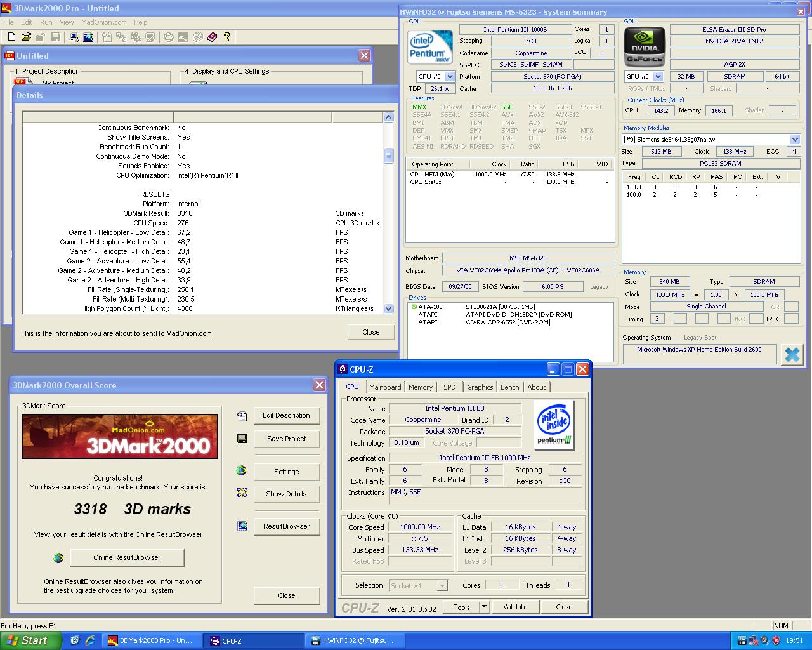Switch to the Bench tab in CPU-Z
This screenshot has height=650, width=812.
(510, 387)
